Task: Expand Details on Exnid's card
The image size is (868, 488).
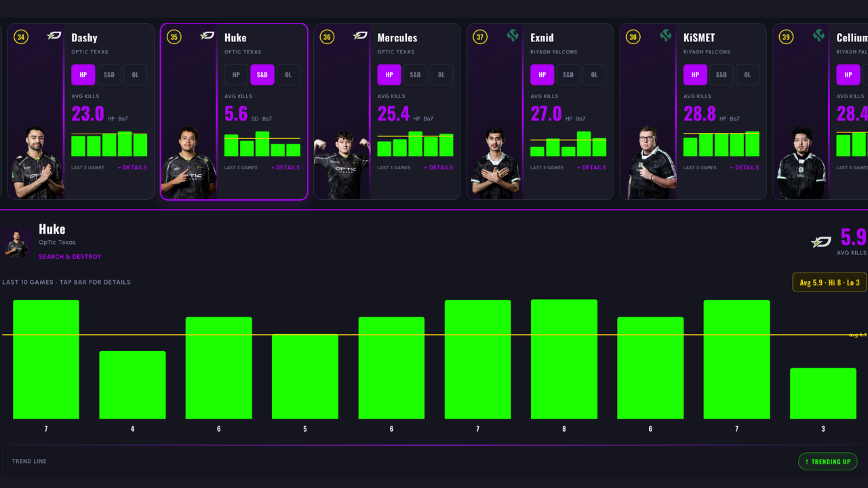Action: [591, 167]
